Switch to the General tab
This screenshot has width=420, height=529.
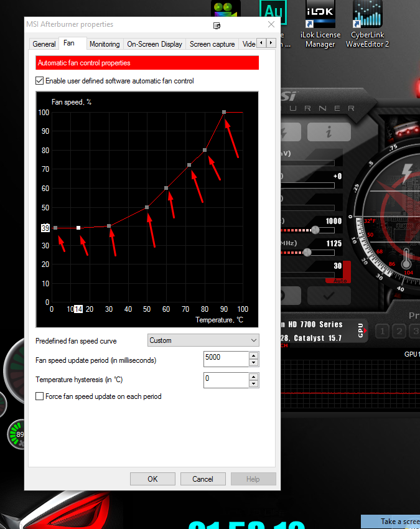(x=44, y=44)
